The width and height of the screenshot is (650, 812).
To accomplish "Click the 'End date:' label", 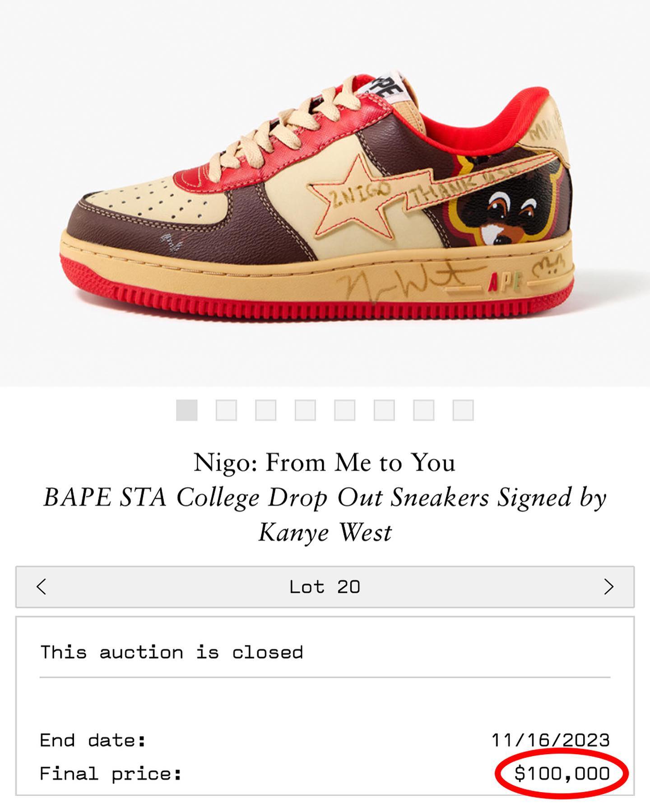I will click(93, 740).
